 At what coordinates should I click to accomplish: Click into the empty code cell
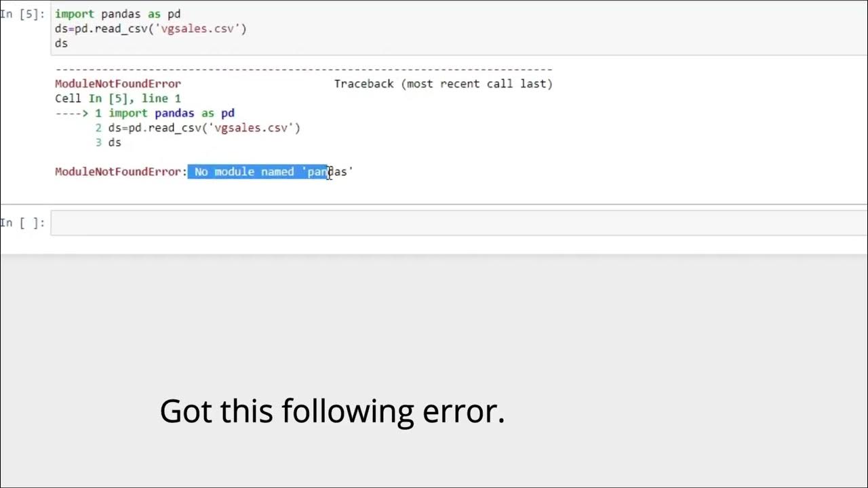(458, 223)
